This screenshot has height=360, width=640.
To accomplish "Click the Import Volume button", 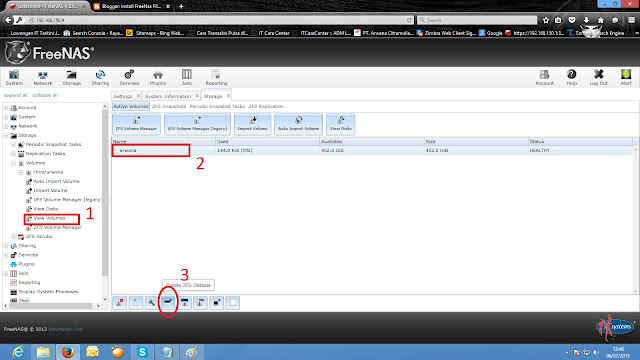I will (253, 124).
